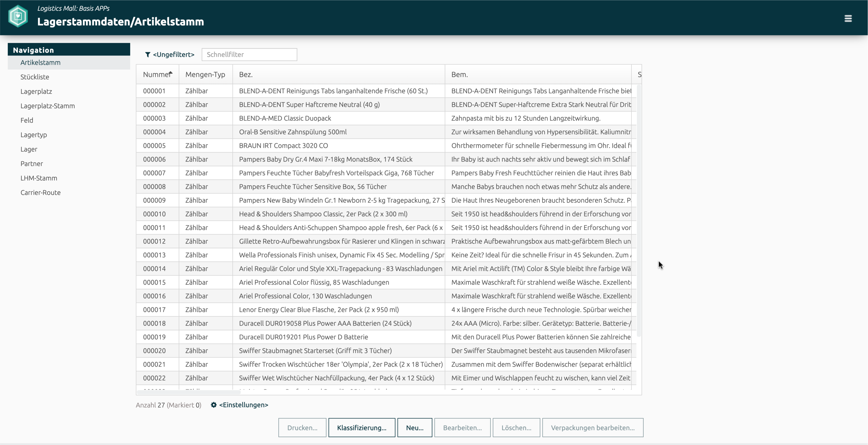
Task: Navigate to Lagerplatz-Stamm
Action: click(x=48, y=106)
